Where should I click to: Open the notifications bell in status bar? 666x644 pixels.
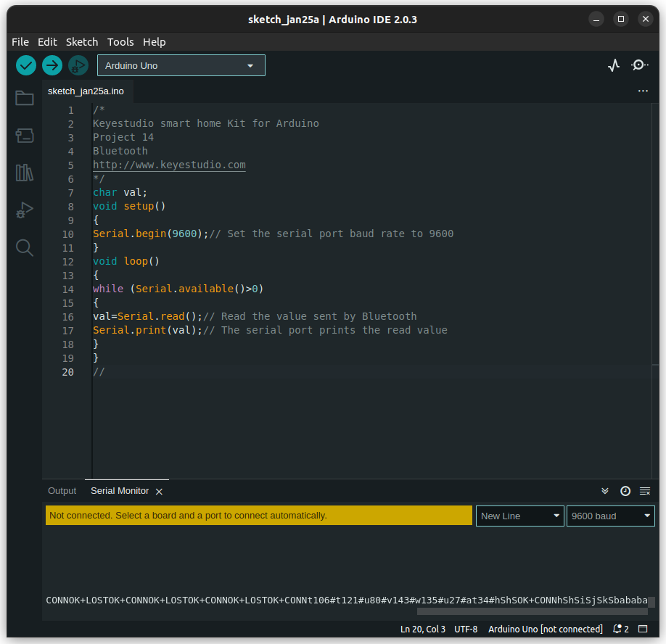click(x=620, y=629)
